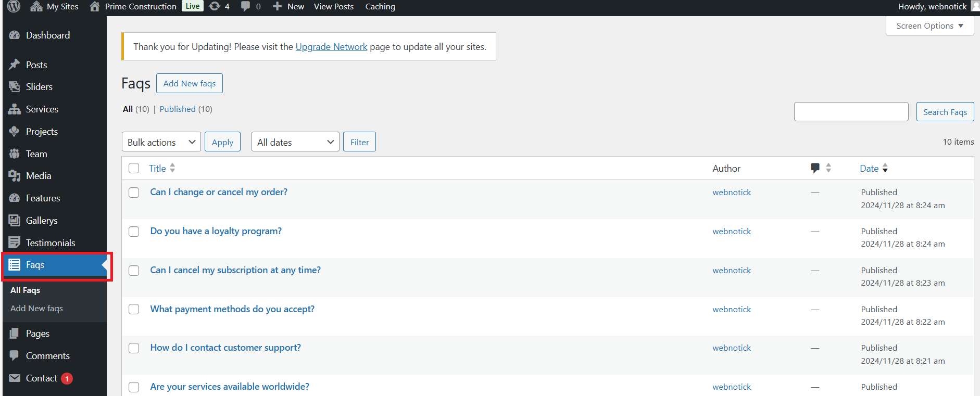Follow the Upgrade Network link
This screenshot has height=396, width=980.
[x=331, y=47]
